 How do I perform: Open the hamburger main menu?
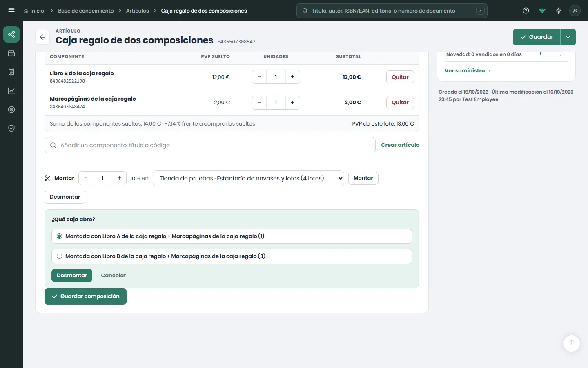[11, 10]
